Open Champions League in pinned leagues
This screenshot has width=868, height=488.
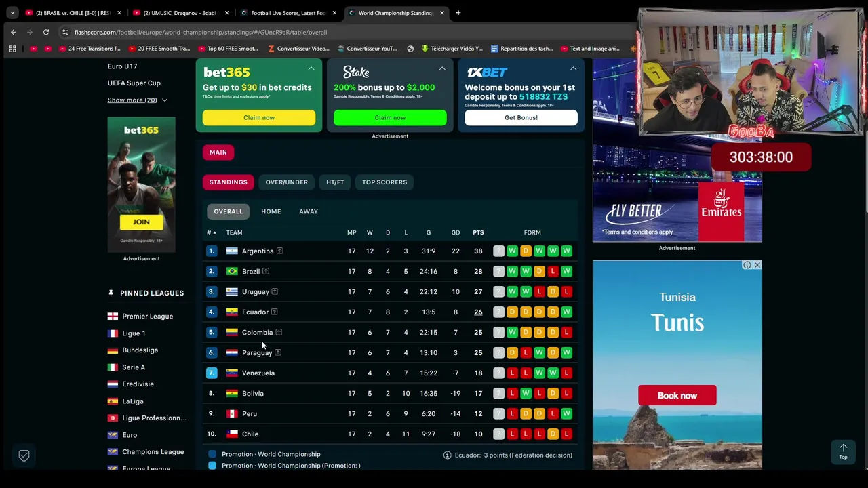click(153, 452)
